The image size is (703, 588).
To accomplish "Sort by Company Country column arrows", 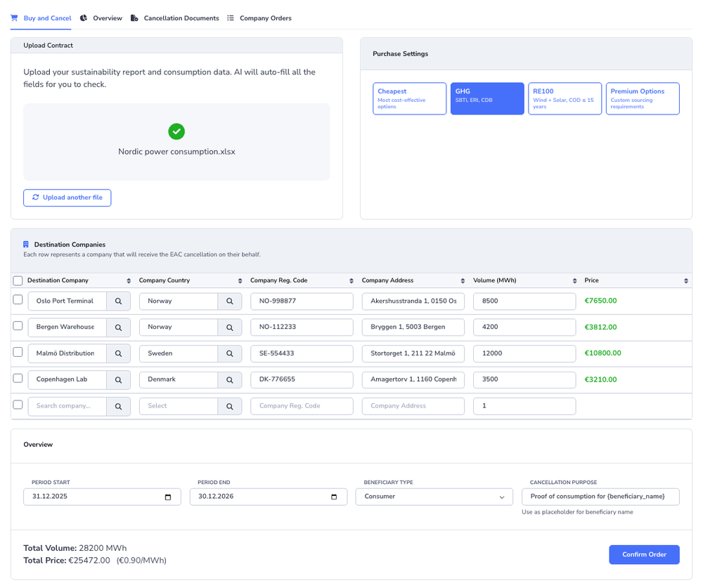I will pos(240,281).
